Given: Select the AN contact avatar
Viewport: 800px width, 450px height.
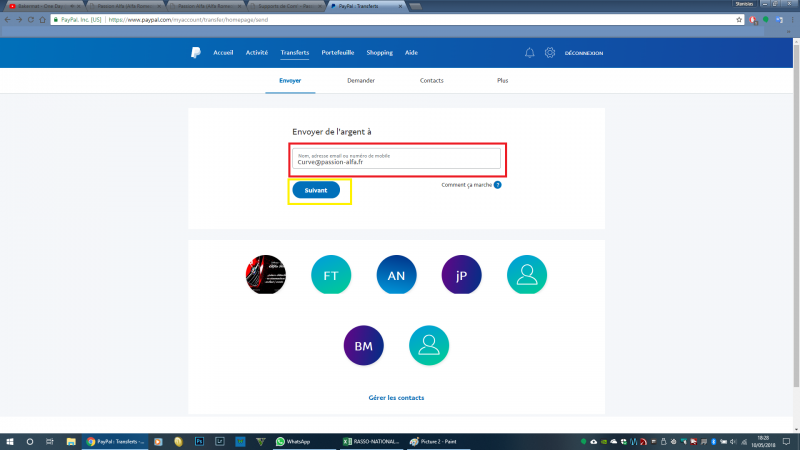Looking at the screenshot, I should (396, 274).
